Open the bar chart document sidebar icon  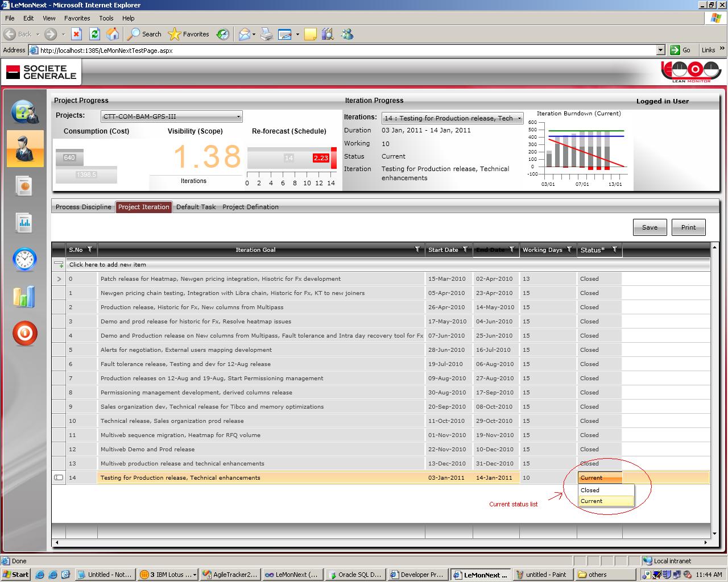point(24,223)
